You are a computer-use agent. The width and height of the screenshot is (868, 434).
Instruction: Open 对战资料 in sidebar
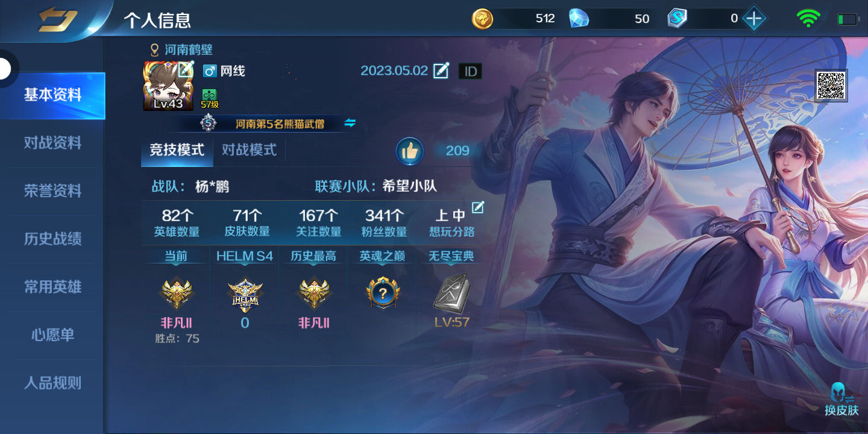(x=53, y=143)
